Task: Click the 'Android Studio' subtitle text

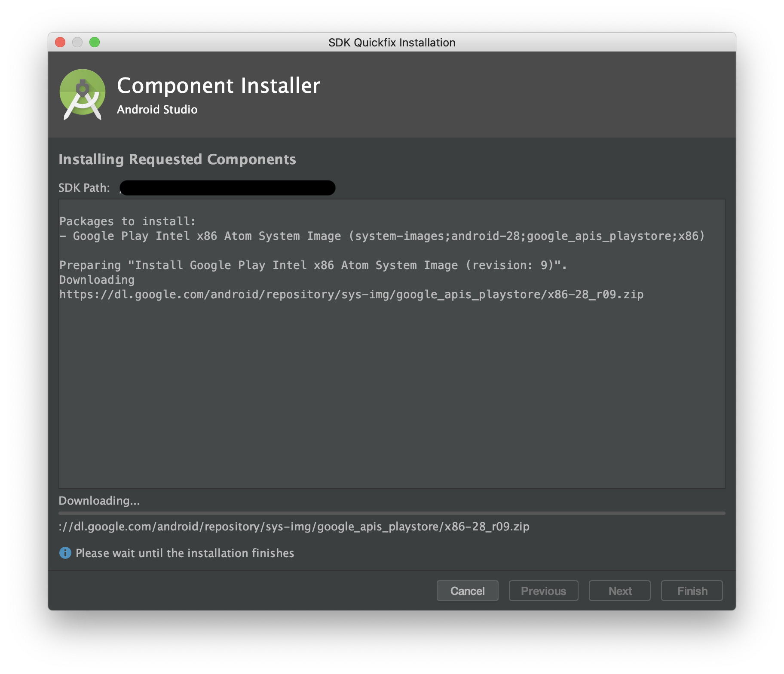Action: click(x=157, y=110)
